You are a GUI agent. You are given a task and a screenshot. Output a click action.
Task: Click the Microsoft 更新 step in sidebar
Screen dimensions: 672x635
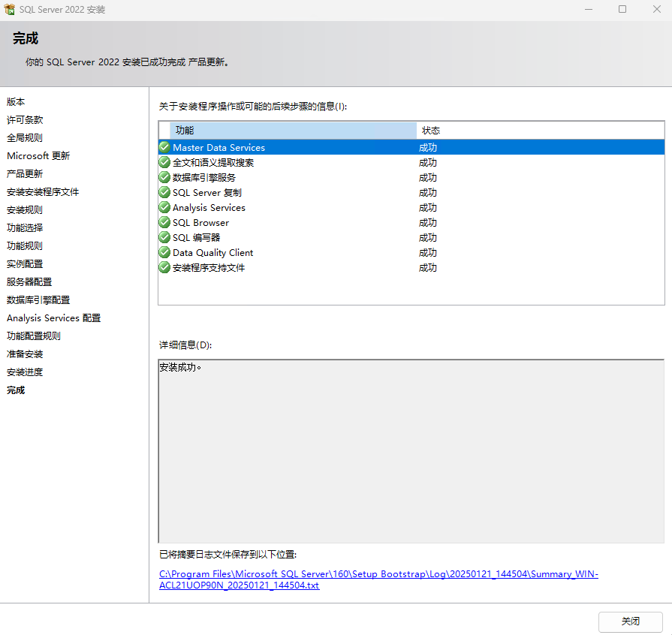pos(38,155)
